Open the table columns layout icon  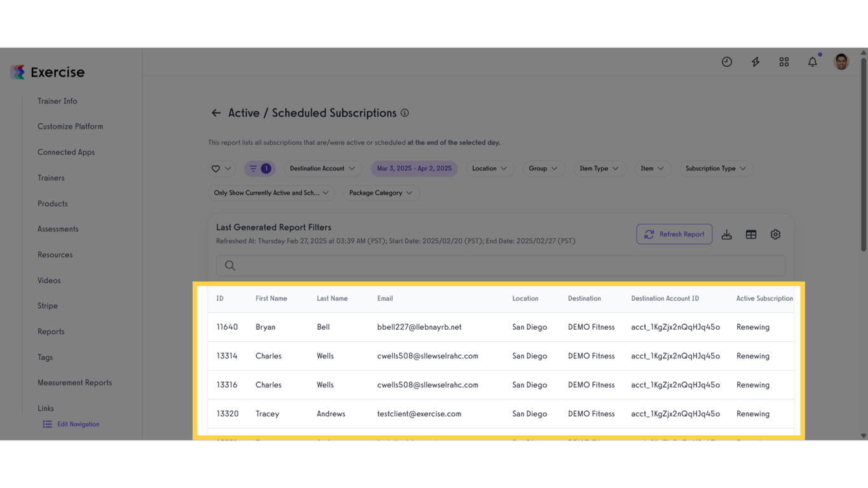(x=751, y=234)
